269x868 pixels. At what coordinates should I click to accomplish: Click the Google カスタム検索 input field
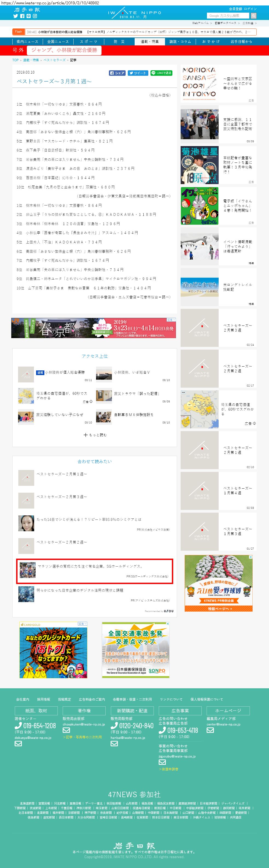tap(228, 16)
